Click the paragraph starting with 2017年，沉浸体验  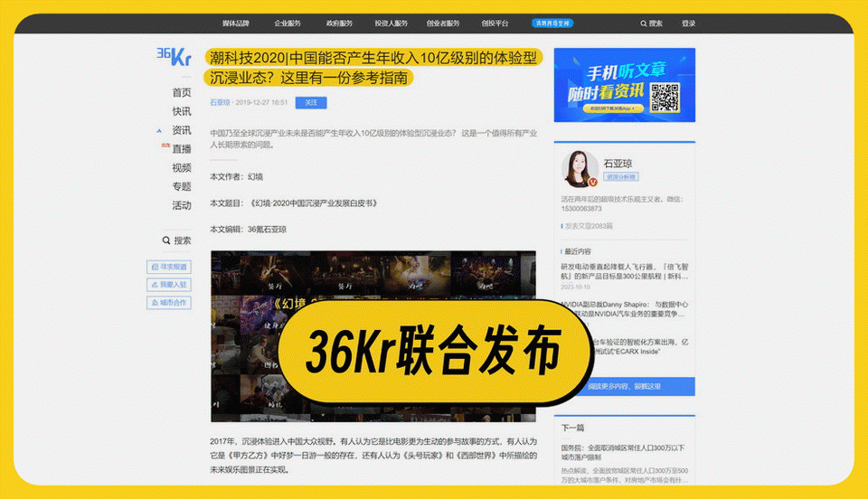(x=373, y=456)
